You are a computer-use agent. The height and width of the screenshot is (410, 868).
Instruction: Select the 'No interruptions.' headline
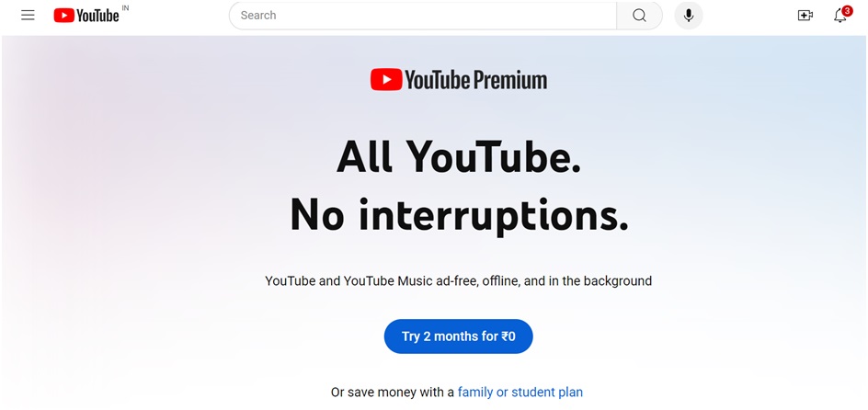click(x=460, y=215)
